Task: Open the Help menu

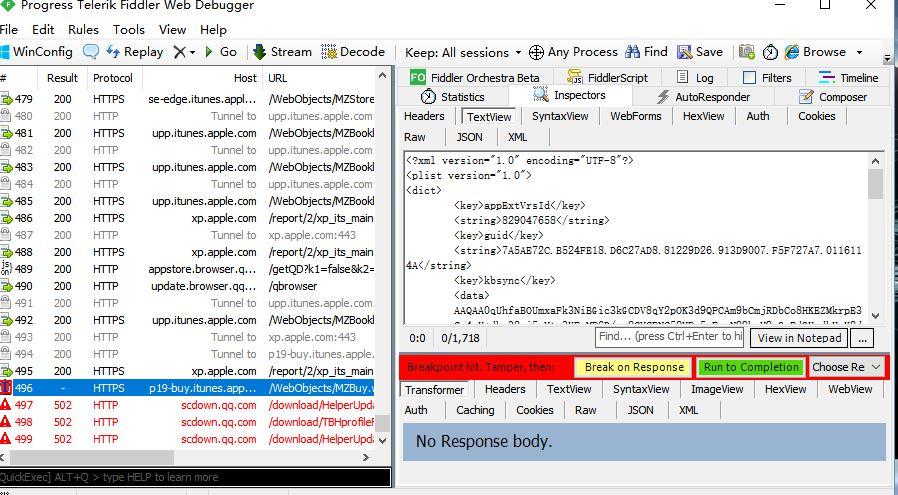Action: pos(213,30)
